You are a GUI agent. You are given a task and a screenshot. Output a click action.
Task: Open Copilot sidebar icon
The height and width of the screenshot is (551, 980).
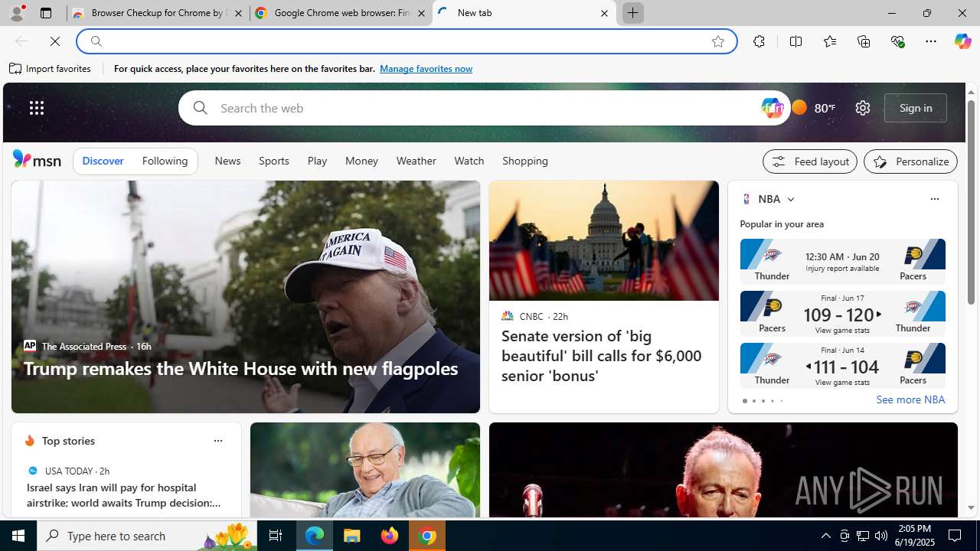(x=962, y=41)
